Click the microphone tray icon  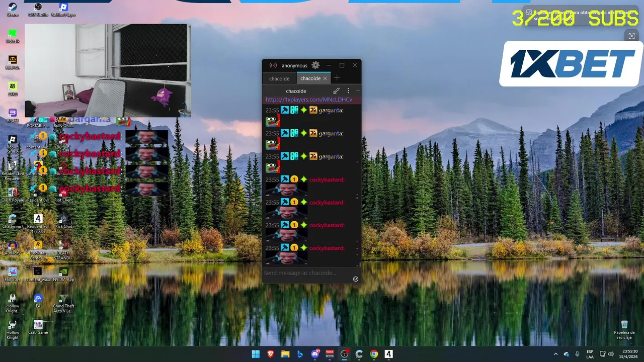(x=577, y=354)
